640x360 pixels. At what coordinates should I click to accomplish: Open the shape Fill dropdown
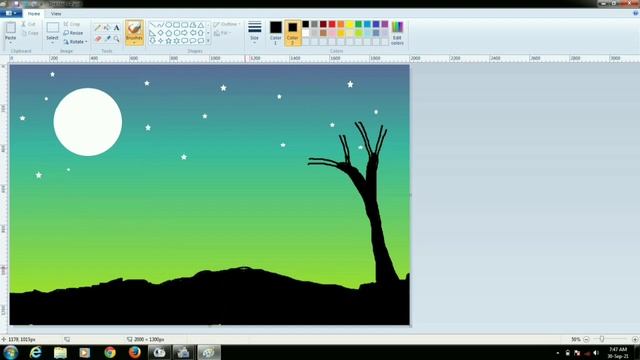(x=223, y=33)
